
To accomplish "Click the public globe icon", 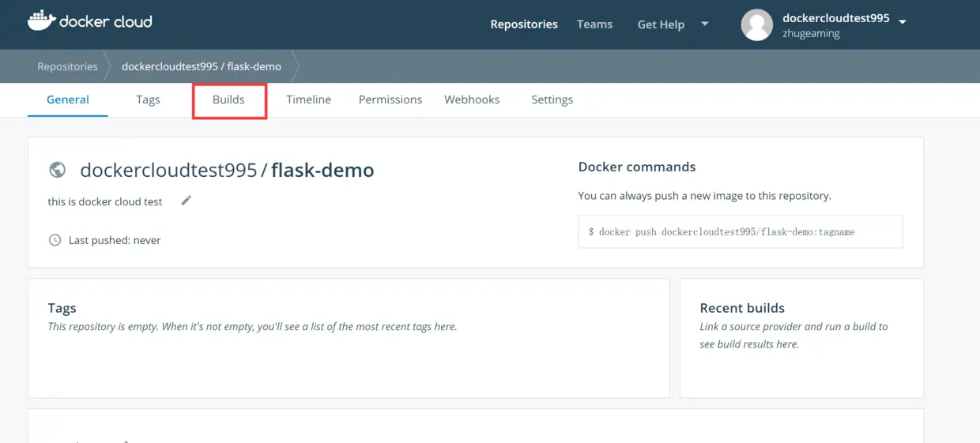I will coord(57,170).
